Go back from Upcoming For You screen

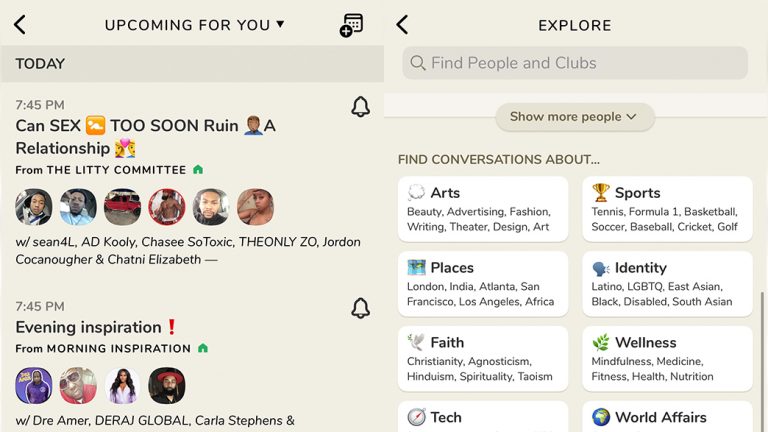20,25
